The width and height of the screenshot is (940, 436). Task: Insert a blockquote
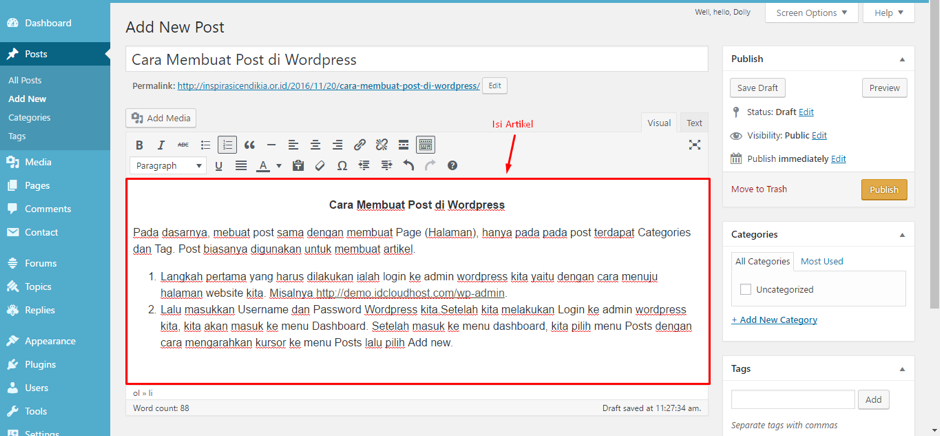pos(249,145)
